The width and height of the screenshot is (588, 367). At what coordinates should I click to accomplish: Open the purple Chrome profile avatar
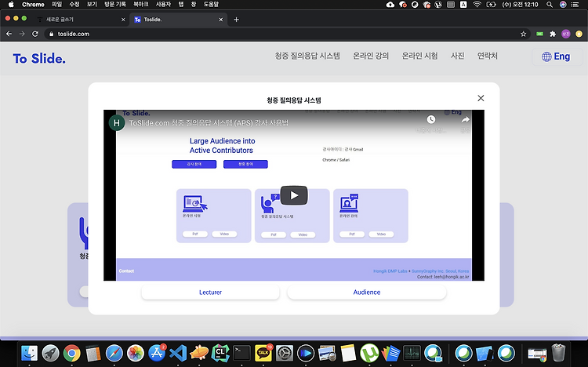coord(566,34)
